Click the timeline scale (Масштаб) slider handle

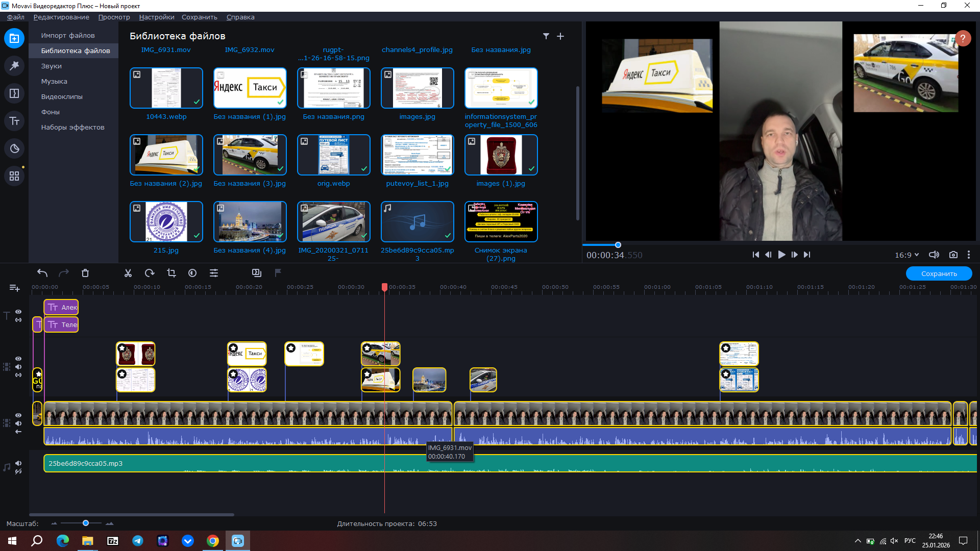pos(86,523)
